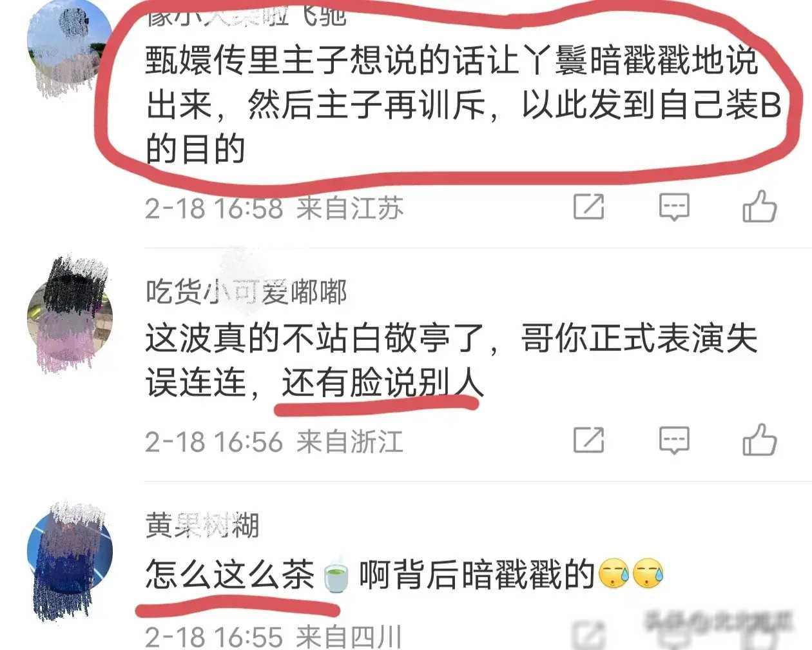Screen dimensions: 812x650
Task: Tap timestamp 2-18 16:55 来自四川
Action: pyautogui.click(x=273, y=637)
